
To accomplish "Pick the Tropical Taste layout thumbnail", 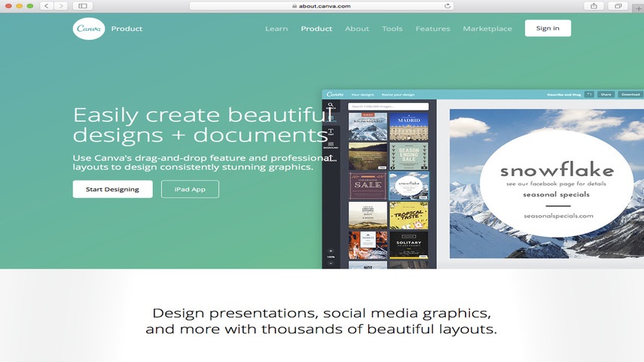I will point(409,215).
